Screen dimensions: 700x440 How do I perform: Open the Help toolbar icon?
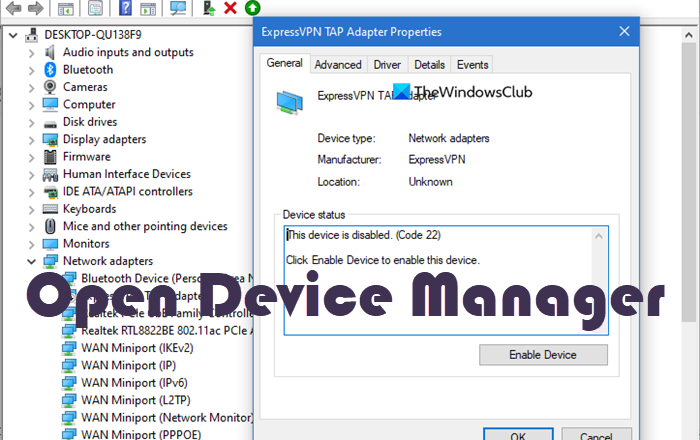point(125,8)
